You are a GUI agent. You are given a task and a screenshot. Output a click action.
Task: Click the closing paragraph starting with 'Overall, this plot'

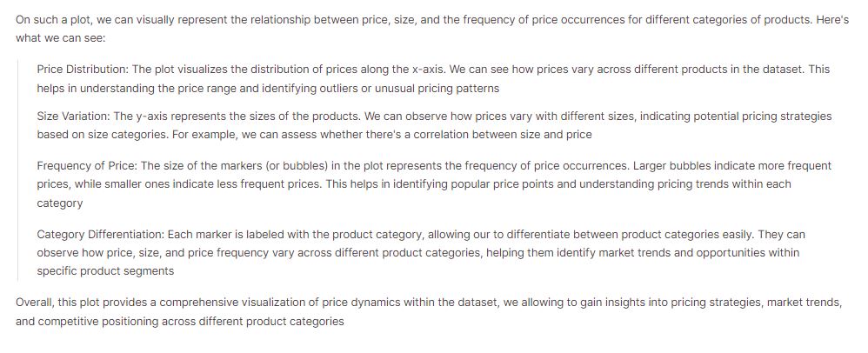click(429, 312)
